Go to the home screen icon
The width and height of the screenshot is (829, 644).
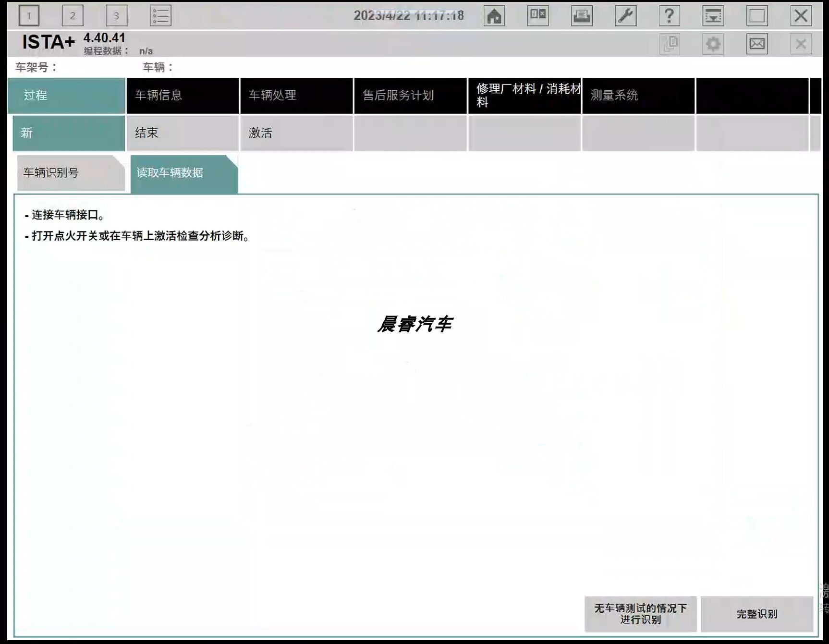[x=494, y=16]
